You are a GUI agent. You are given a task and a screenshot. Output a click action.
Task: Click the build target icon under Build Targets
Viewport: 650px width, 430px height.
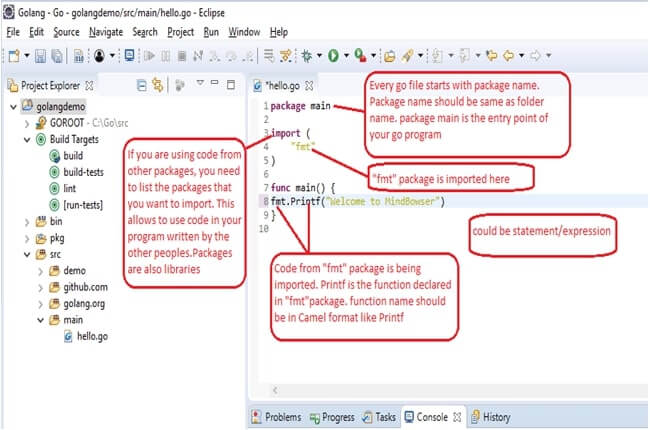click(53, 156)
